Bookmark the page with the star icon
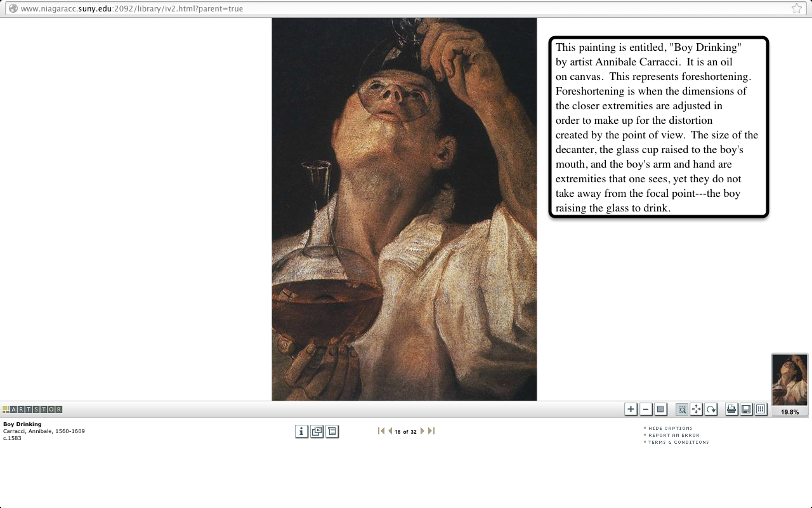The height and width of the screenshot is (508, 812). coord(797,8)
